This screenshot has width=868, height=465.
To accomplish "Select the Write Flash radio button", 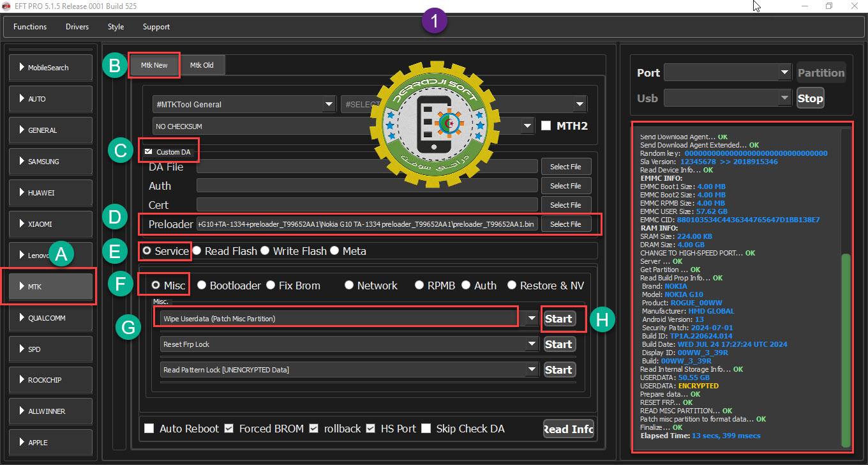I will point(265,251).
